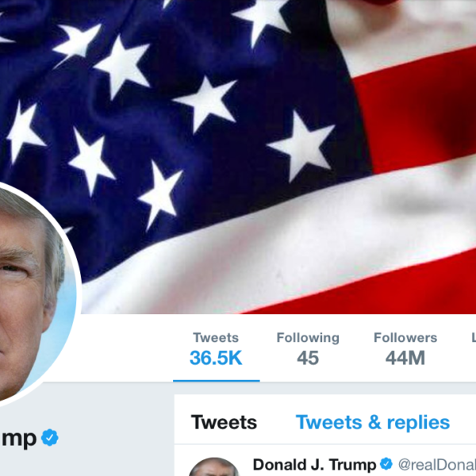The height and width of the screenshot is (476, 476).
Task: Click the verified badge beside profile name
Action: coord(50,437)
